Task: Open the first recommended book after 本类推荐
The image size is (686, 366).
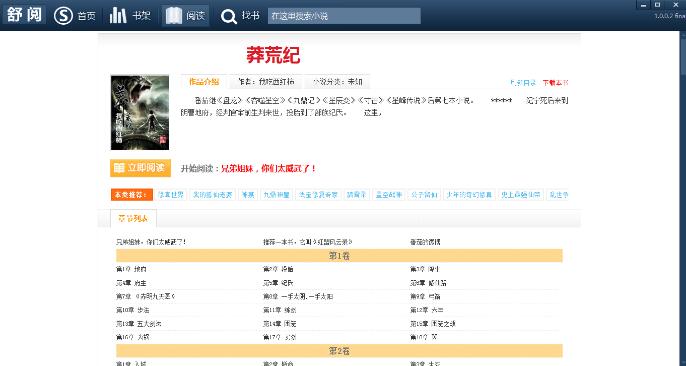Action: tap(171, 195)
